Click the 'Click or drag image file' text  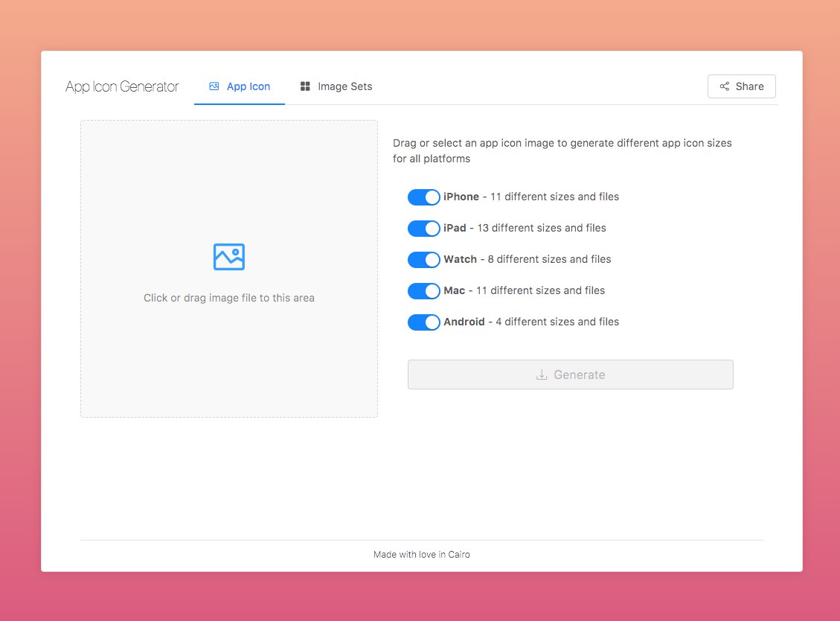coord(228,298)
